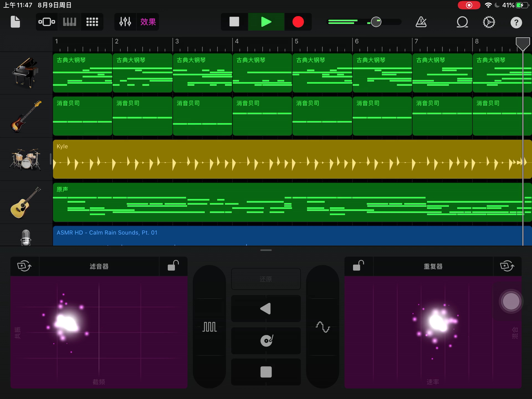The height and width of the screenshot is (399, 532).
Task: Select 消音贝司 region at bar 7
Action: [x=442, y=116]
